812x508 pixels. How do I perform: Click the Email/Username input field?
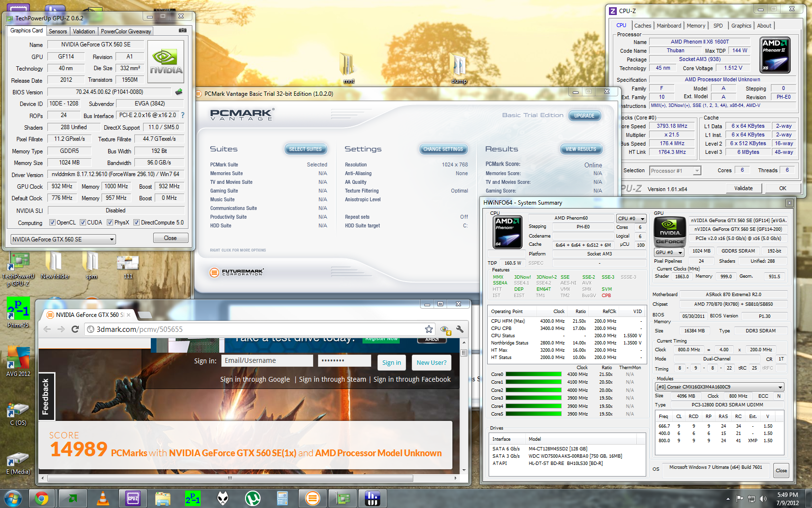point(267,360)
